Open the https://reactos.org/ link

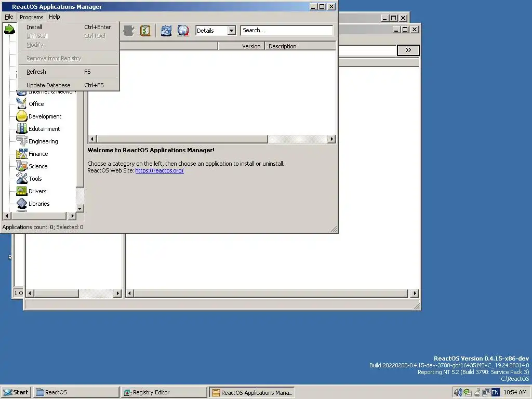coord(159,170)
